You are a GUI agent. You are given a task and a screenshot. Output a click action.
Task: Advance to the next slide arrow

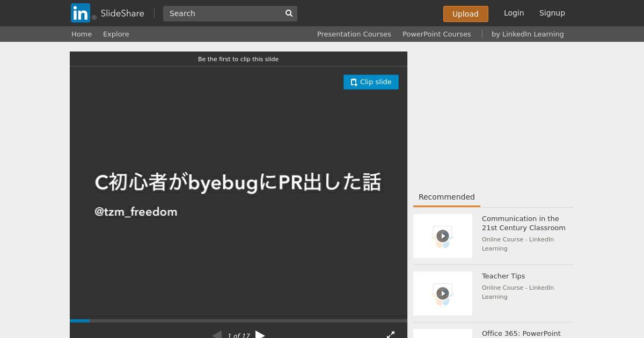click(260, 335)
